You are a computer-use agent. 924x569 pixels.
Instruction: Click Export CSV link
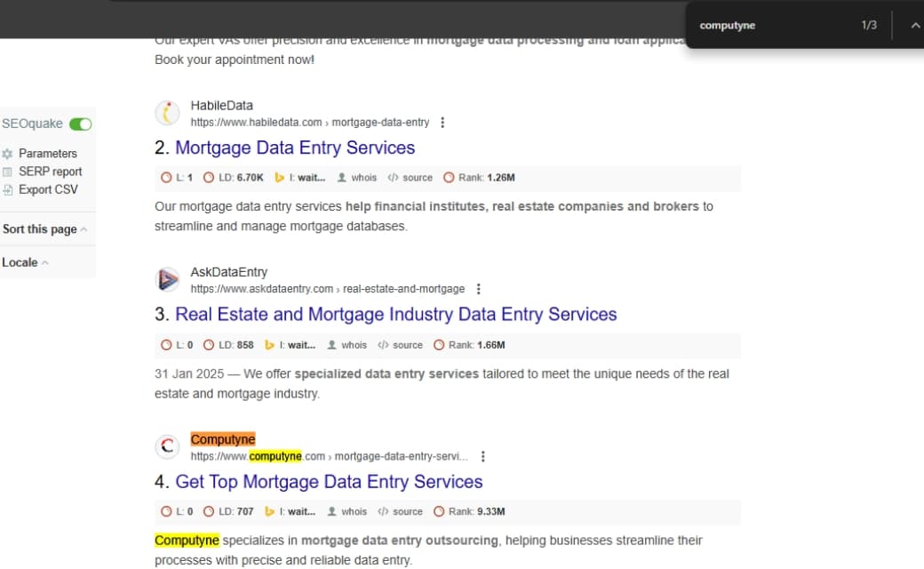(48, 189)
